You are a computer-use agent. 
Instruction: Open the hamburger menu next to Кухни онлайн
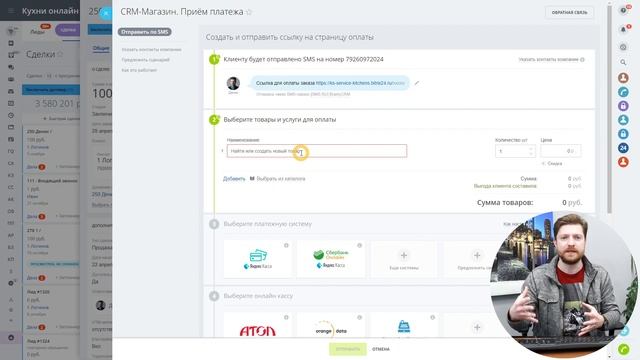[11, 11]
